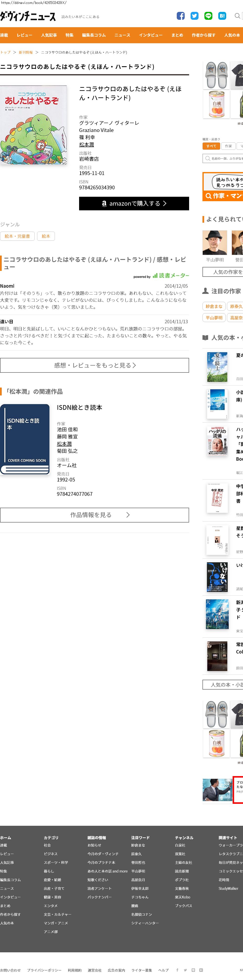
Task: Open the レビュー navigation menu item
Action: (24, 35)
